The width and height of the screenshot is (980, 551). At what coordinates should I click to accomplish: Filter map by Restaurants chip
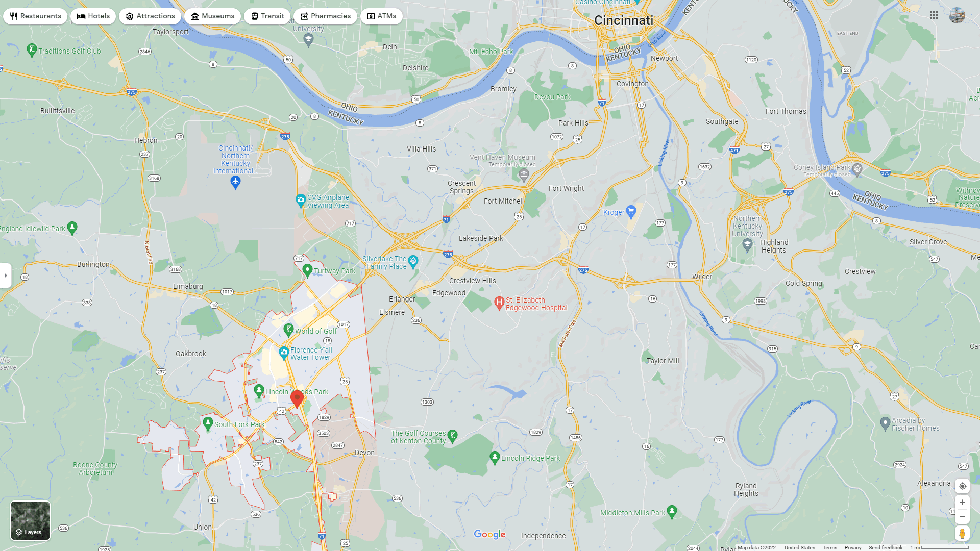(35, 16)
